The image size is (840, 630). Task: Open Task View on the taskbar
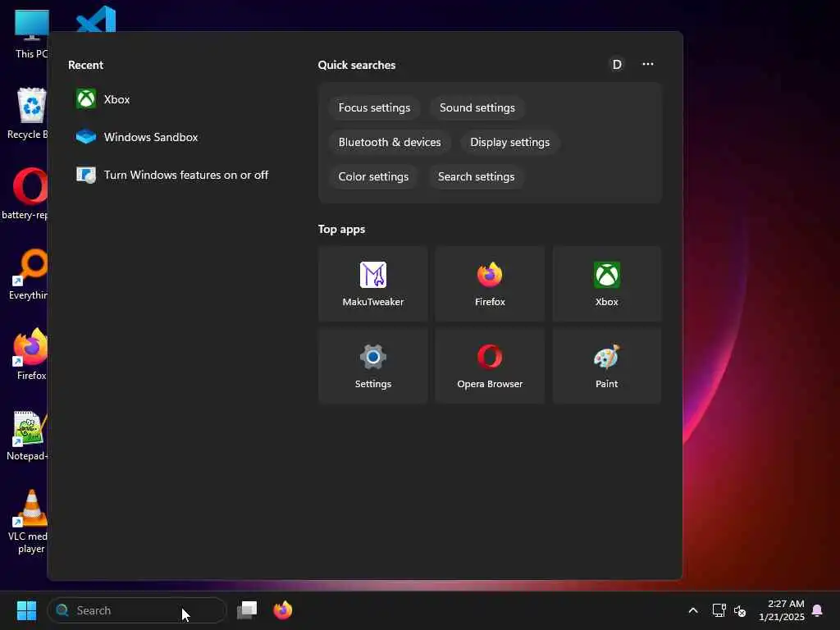pyautogui.click(x=247, y=610)
